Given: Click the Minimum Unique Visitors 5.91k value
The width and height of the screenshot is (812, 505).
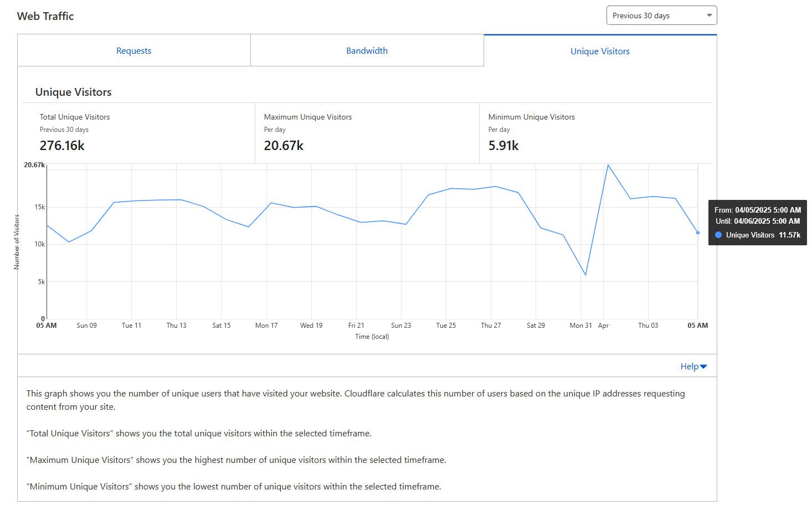Looking at the screenshot, I should tap(503, 146).
